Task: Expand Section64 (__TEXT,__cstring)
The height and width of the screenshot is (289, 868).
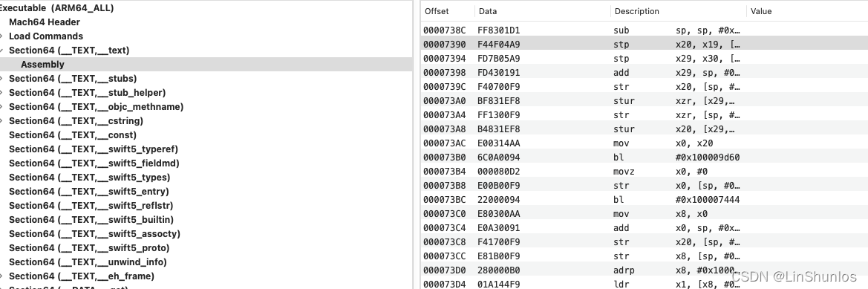Action: click(x=1, y=120)
